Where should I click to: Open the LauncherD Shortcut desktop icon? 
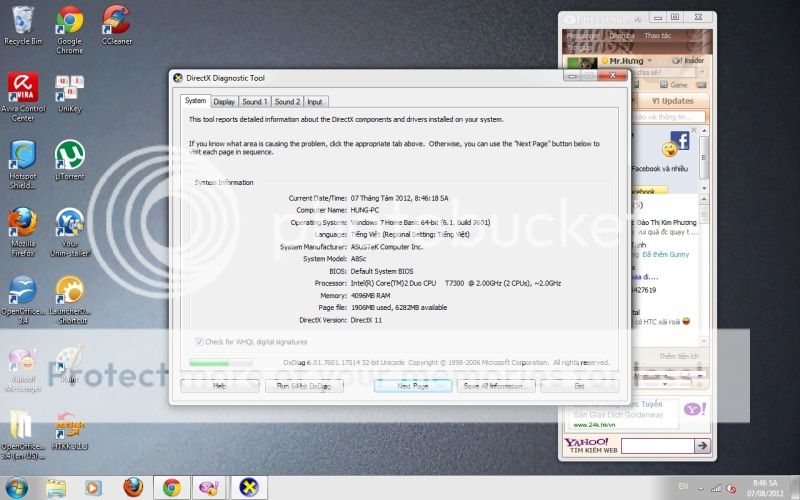coord(70,299)
